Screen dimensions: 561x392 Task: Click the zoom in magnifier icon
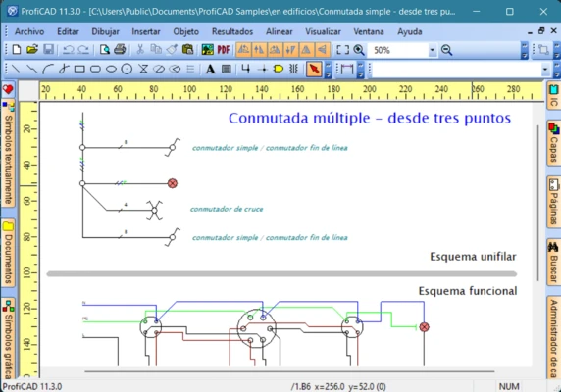pyautogui.click(x=359, y=50)
